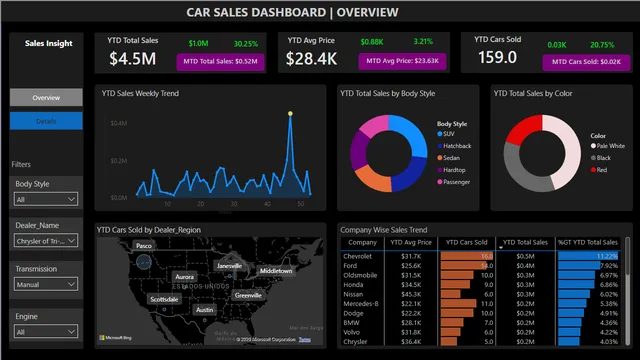Sort table by %GT YTD Total Sales header
Image resolution: width=640 pixels, height=360 pixels.
(588, 242)
